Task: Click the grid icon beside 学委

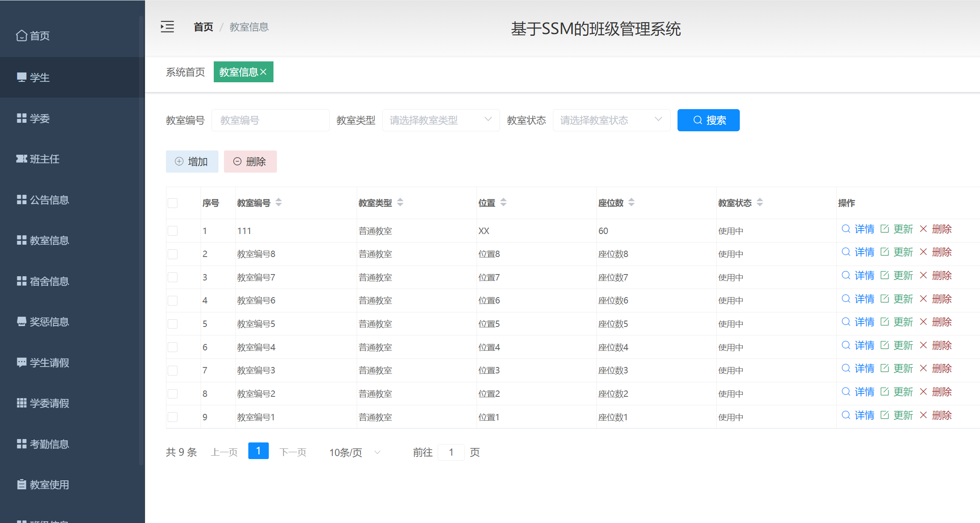Action: 21,118
